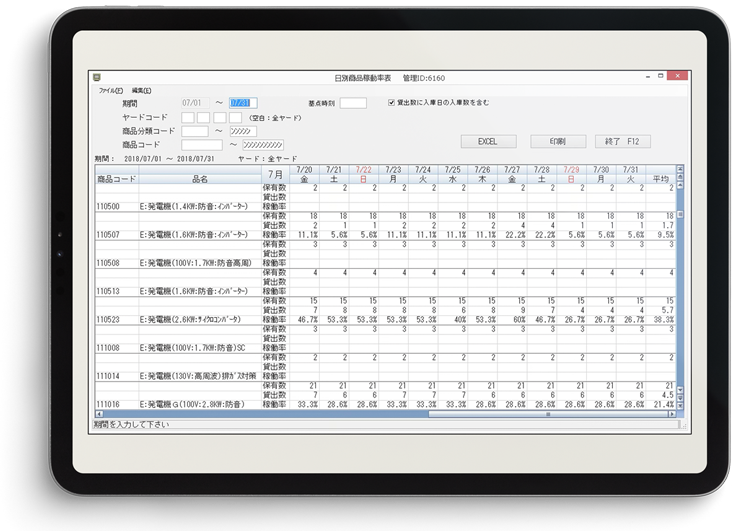The height and width of the screenshot is (531, 734).
Task: Select product code 111014
Action: [x=108, y=376]
